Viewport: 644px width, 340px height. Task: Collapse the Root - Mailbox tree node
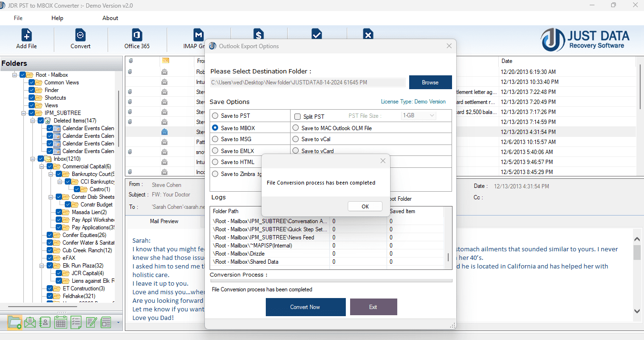pos(15,75)
